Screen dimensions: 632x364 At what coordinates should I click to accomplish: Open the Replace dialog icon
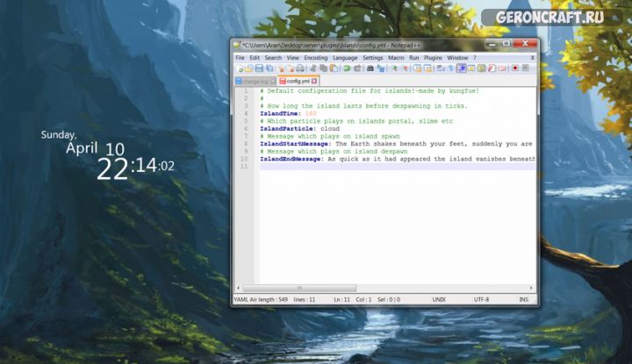(x=380, y=68)
